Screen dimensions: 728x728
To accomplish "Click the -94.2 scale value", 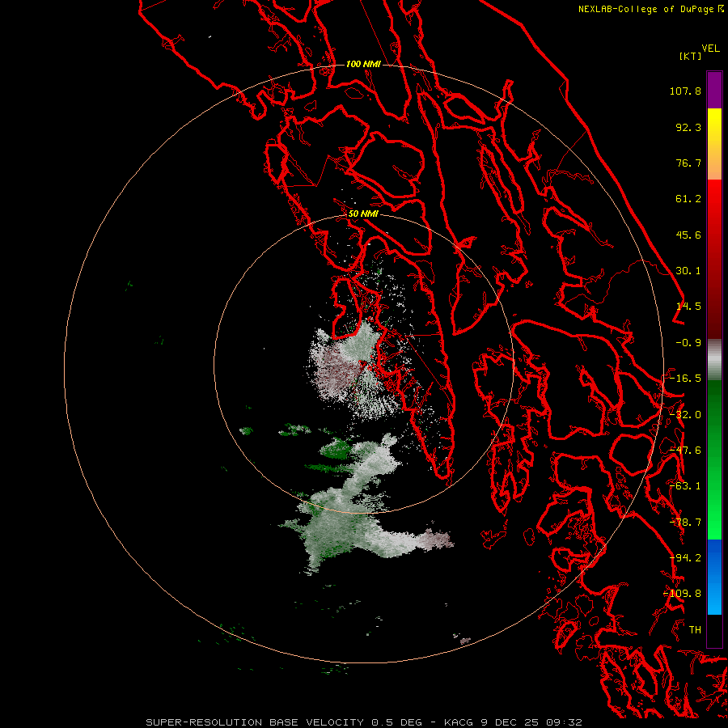I will [685, 558].
